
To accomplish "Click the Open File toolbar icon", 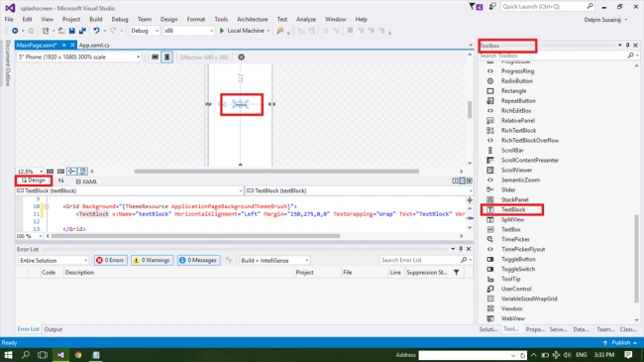I will 61,31.
